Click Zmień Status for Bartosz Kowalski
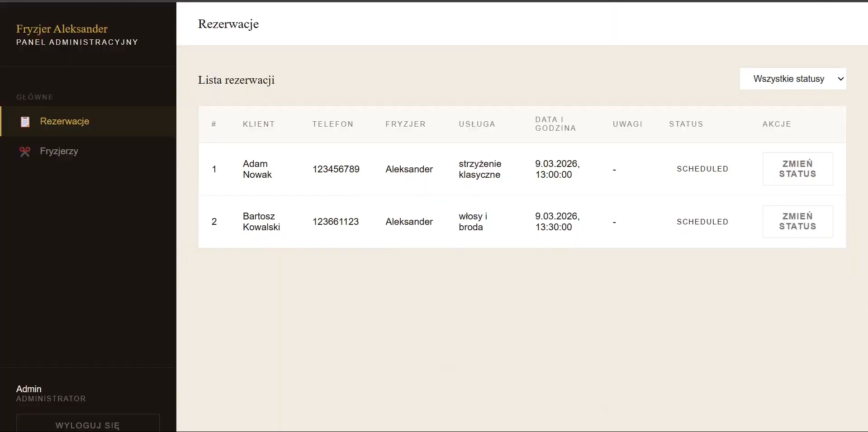 (x=797, y=222)
